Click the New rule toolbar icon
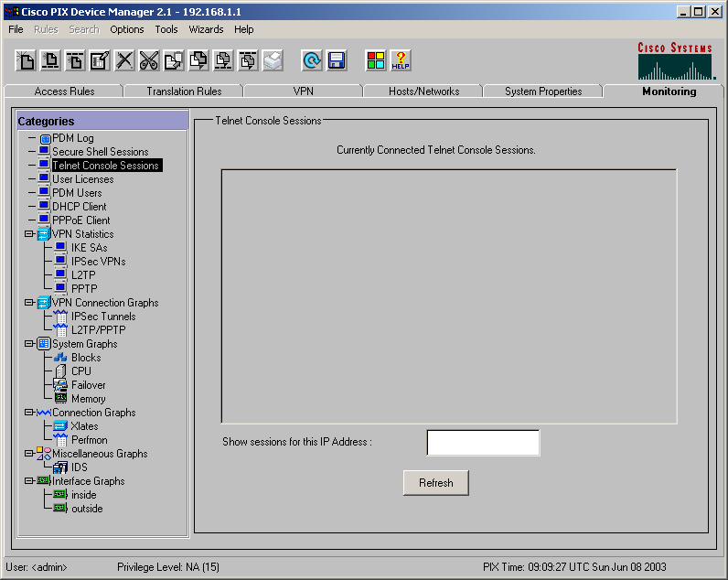Viewport: 728px width, 580px height. coord(26,60)
